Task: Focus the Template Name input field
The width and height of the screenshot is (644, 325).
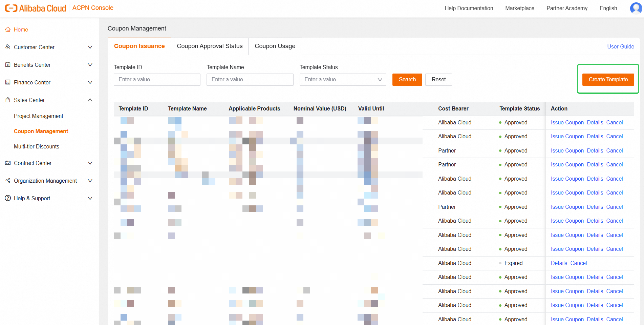Action: pyautogui.click(x=250, y=80)
